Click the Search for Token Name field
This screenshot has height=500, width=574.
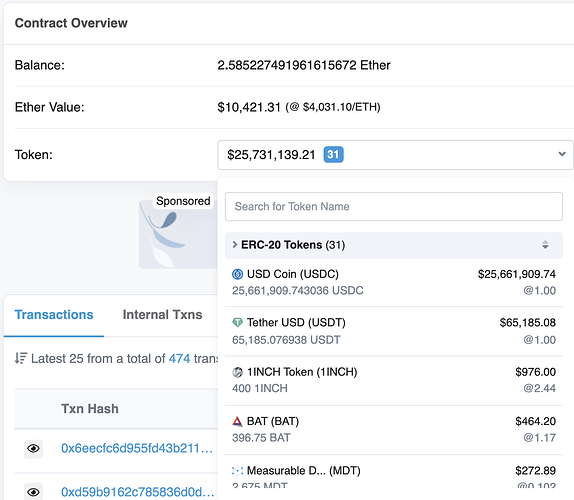click(x=394, y=206)
